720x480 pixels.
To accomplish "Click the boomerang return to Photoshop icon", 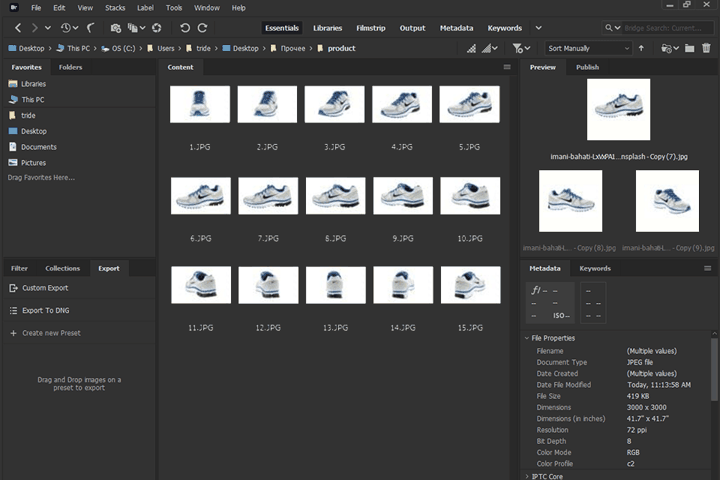I will click(90, 28).
